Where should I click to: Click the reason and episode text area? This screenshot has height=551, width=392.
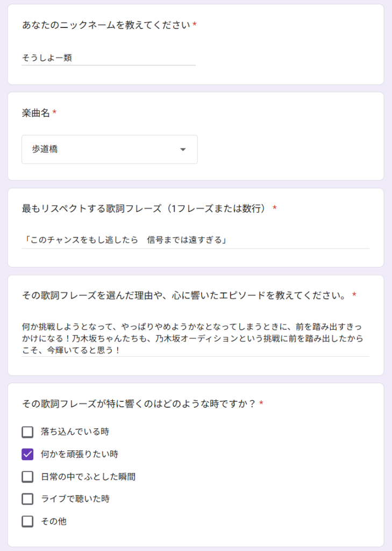point(195,338)
